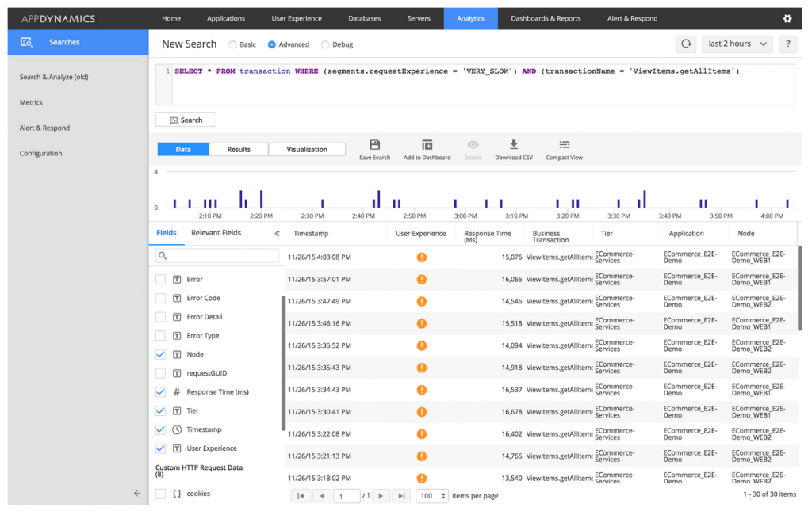Uncheck the Timestamp field checkbox
The image size is (812, 515).
(160, 429)
